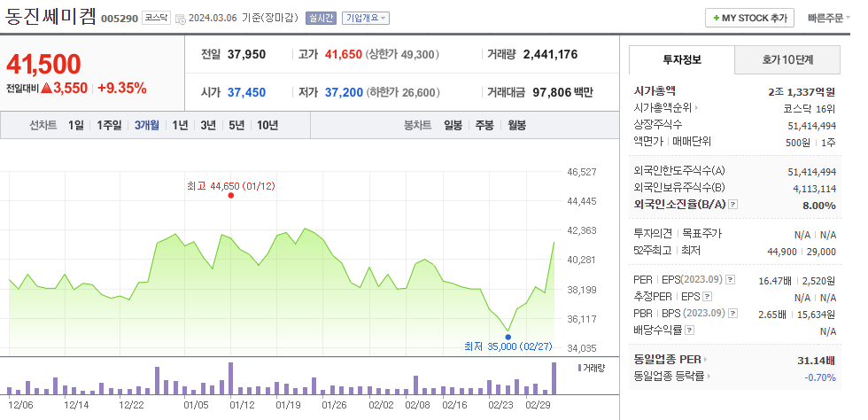Open the help icon next to 추정PER EPS
The image size is (868, 420).
tap(707, 297)
